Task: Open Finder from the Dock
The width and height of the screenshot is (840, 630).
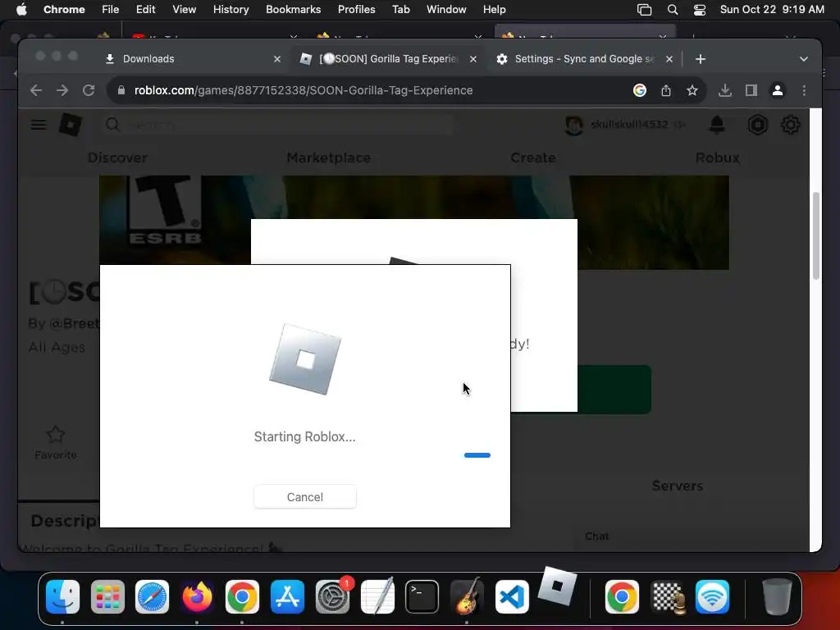Action: pyautogui.click(x=62, y=596)
